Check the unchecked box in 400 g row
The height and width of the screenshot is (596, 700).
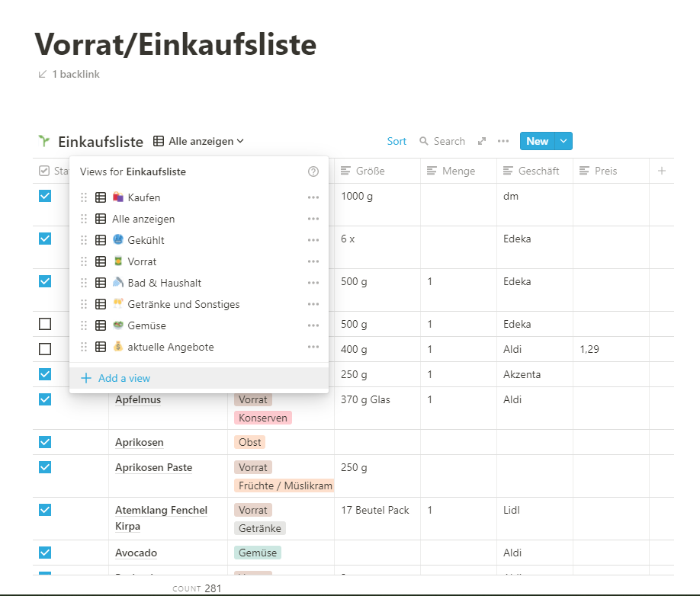[45, 349]
